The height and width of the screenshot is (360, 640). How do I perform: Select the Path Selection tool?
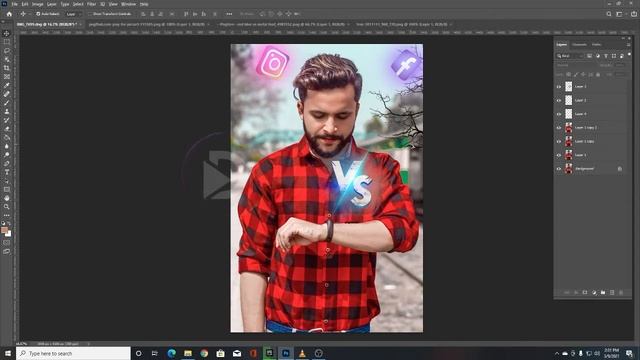tap(7, 181)
